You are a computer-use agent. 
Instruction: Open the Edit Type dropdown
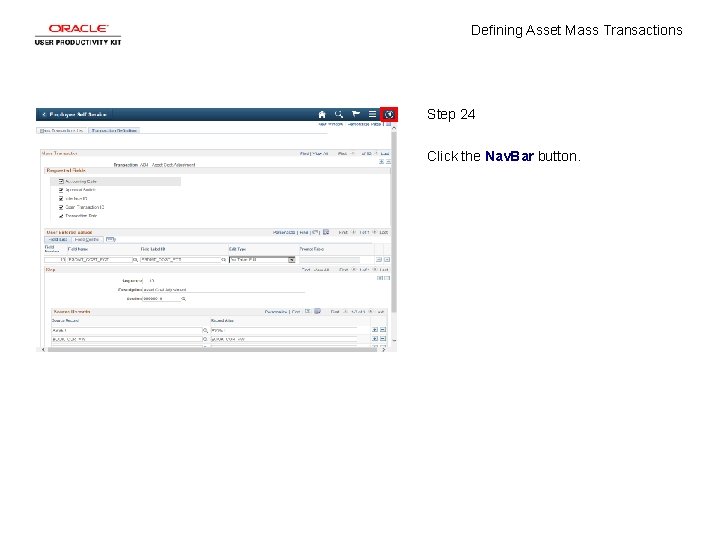click(x=262, y=260)
